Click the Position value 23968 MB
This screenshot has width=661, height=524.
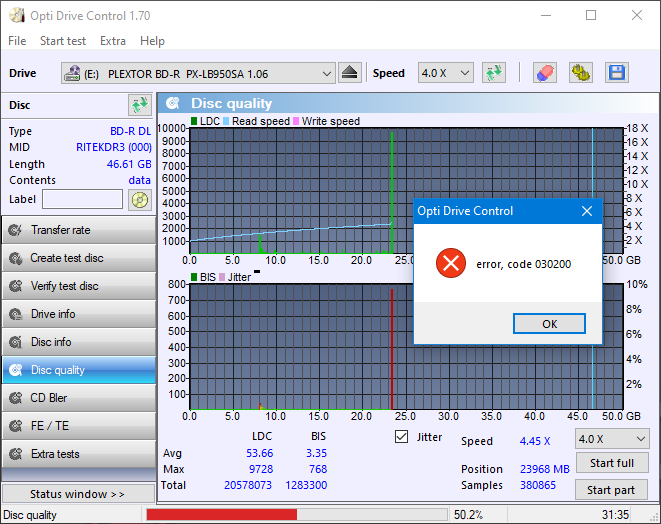point(545,469)
